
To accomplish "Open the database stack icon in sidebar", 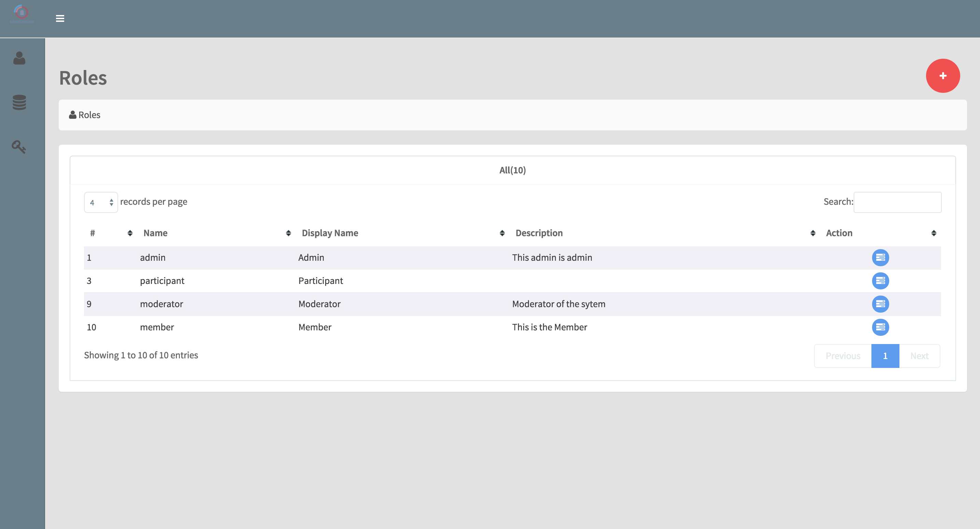I will pos(19,102).
